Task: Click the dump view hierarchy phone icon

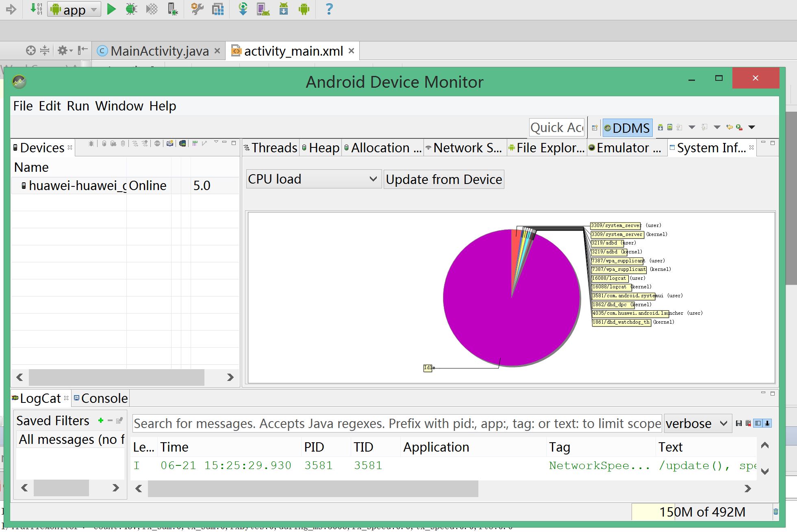Action: click(182, 143)
